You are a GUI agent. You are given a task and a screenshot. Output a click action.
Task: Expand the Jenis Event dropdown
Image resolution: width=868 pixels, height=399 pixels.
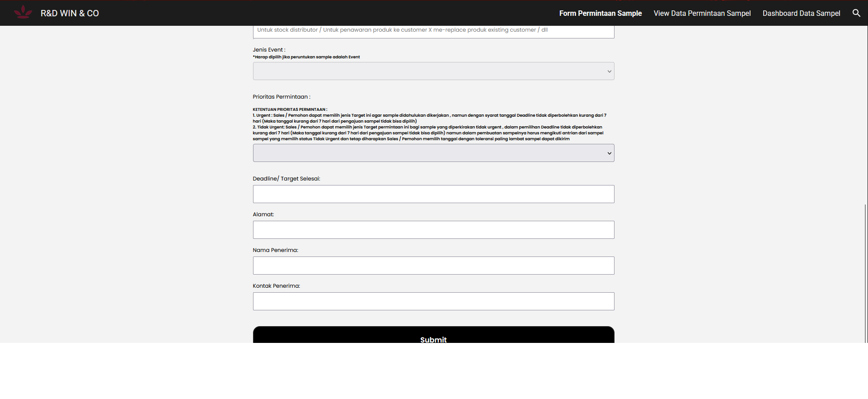[433, 71]
